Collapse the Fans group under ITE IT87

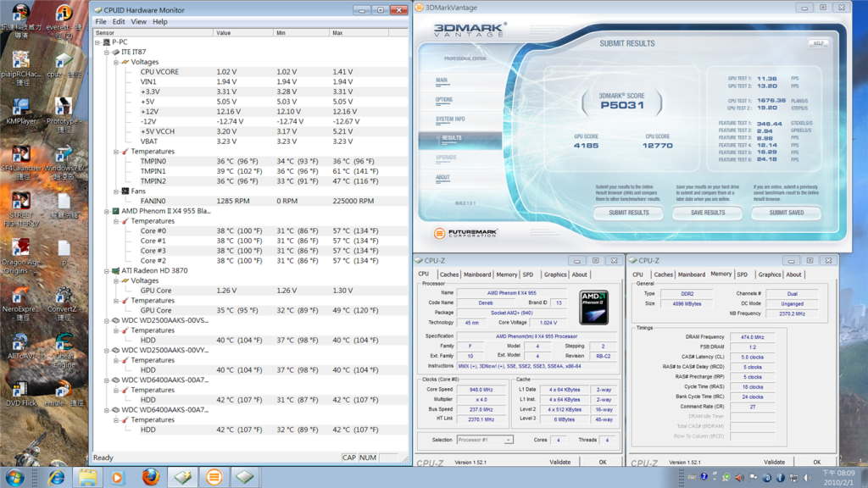116,191
